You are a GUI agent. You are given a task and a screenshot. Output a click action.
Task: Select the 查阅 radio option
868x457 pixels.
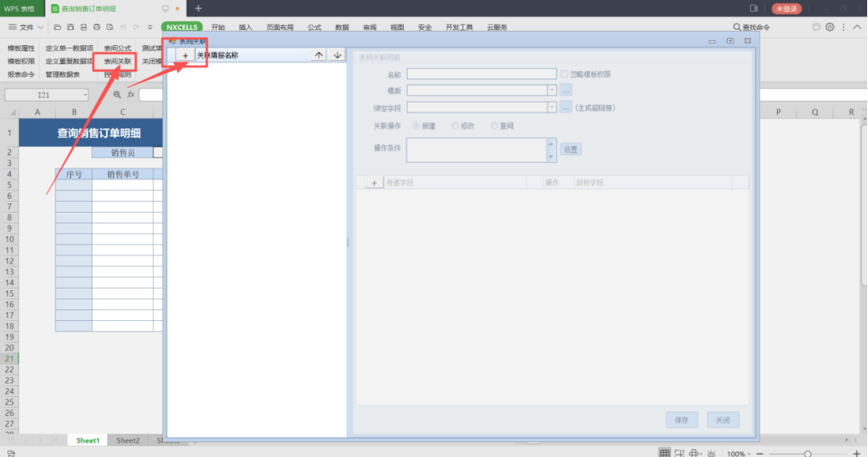coord(494,126)
